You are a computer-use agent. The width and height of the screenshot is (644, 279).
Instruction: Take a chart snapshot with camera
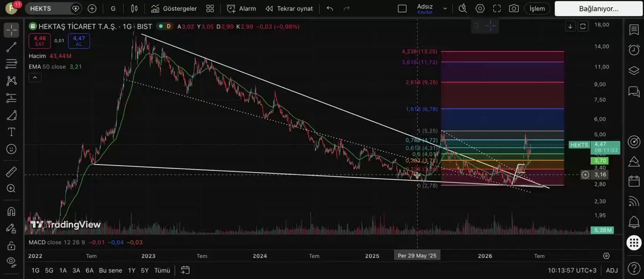513,8
